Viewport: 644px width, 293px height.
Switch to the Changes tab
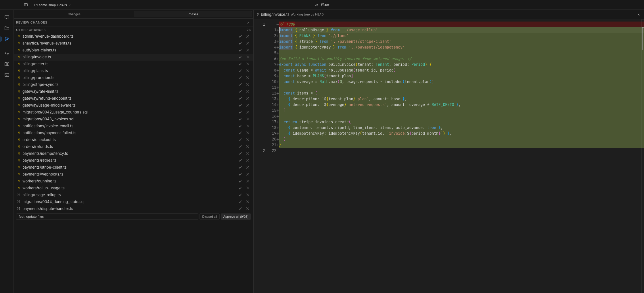pos(74,14)
